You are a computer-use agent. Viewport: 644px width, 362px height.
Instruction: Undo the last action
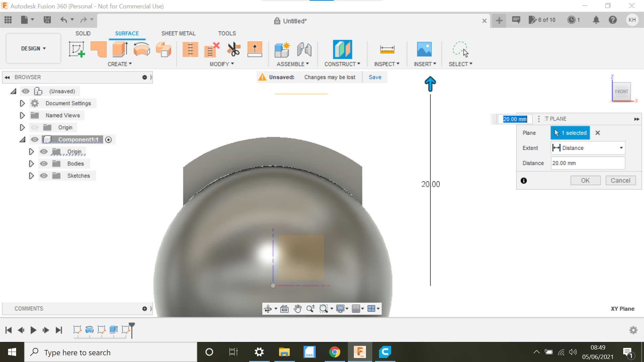point(63,20)
